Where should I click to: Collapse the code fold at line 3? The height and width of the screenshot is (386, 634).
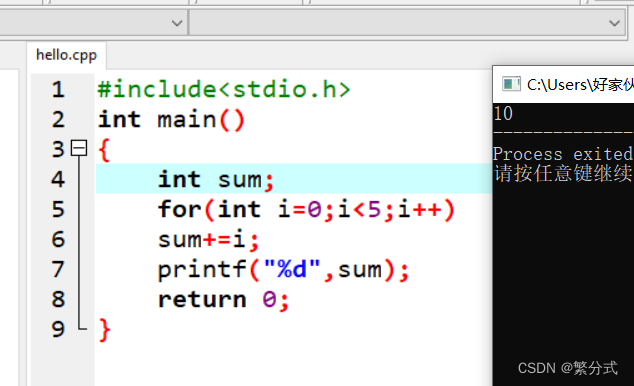click(79, 148)
